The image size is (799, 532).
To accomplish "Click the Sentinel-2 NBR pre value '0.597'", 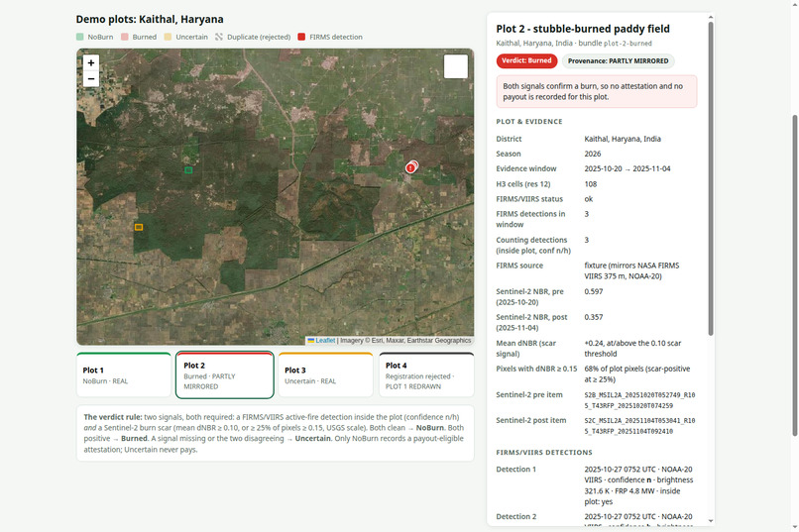I will 594,291.
